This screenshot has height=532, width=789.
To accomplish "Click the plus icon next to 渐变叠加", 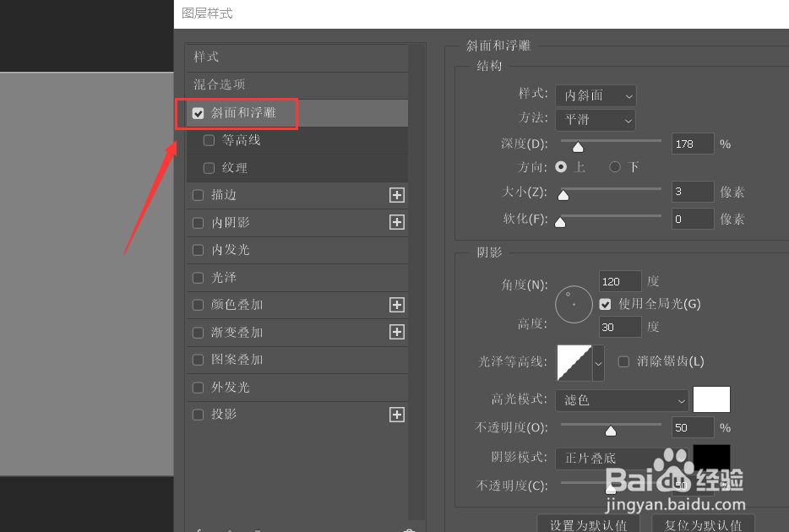I will click(x=397, y=332).
